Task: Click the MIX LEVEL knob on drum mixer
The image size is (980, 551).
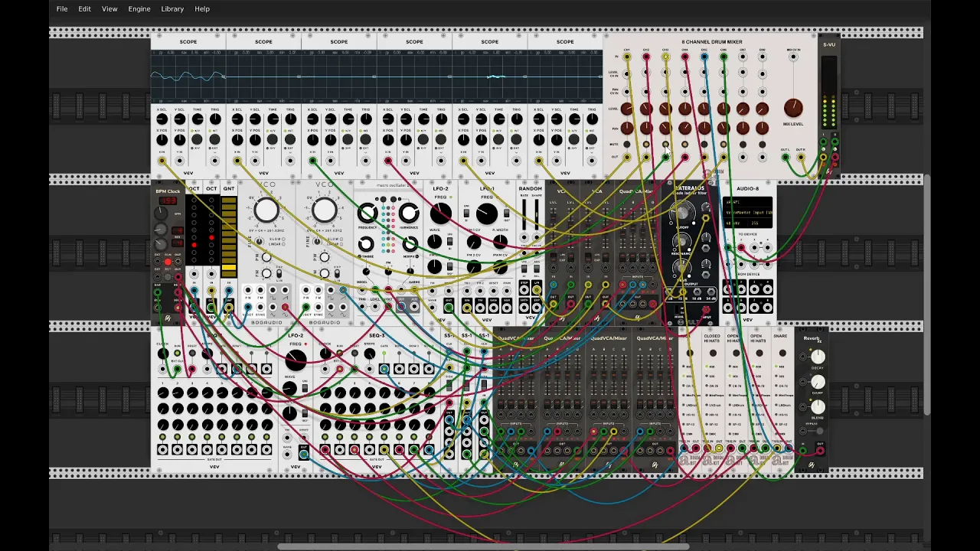Action: (x=793, y=108)
